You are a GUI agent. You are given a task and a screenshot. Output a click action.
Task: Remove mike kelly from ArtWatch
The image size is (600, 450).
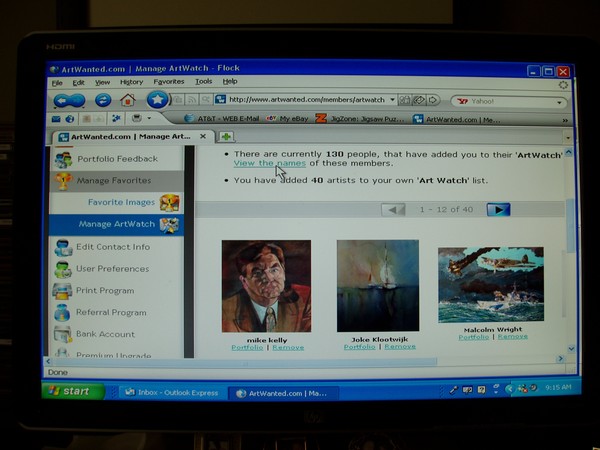(x=288, y=347)
